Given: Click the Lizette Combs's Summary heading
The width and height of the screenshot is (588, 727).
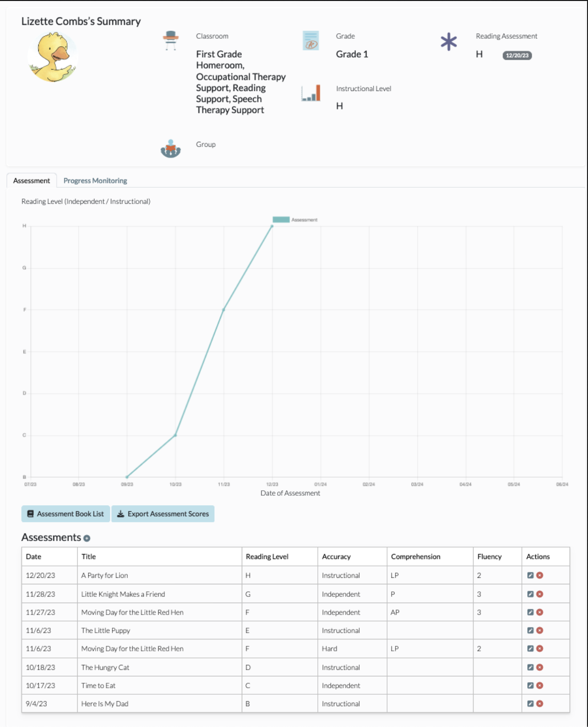Looking at the screenshot, I should coord(81,21).
